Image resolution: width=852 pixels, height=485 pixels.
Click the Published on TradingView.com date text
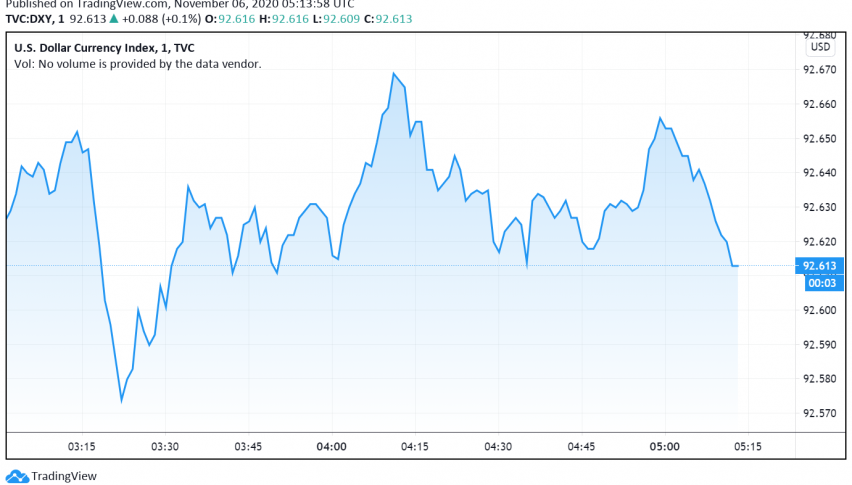pyautogui.click(x=180, y=4)
